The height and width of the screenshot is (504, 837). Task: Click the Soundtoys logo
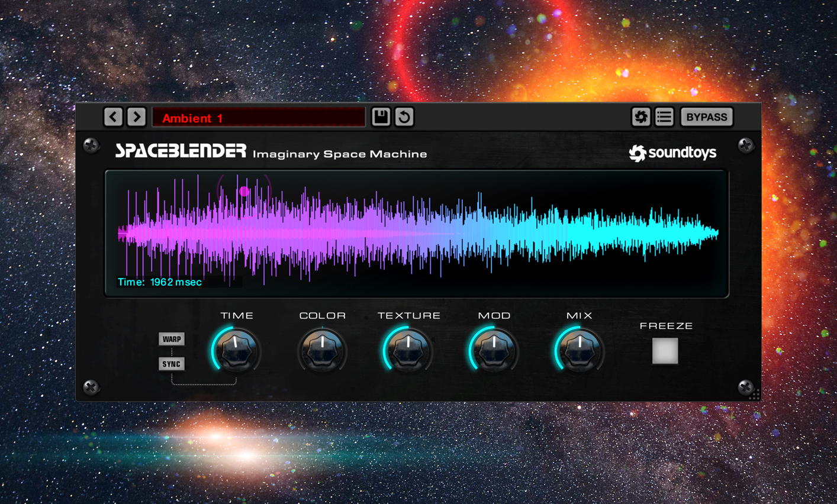tap(672, 153)
